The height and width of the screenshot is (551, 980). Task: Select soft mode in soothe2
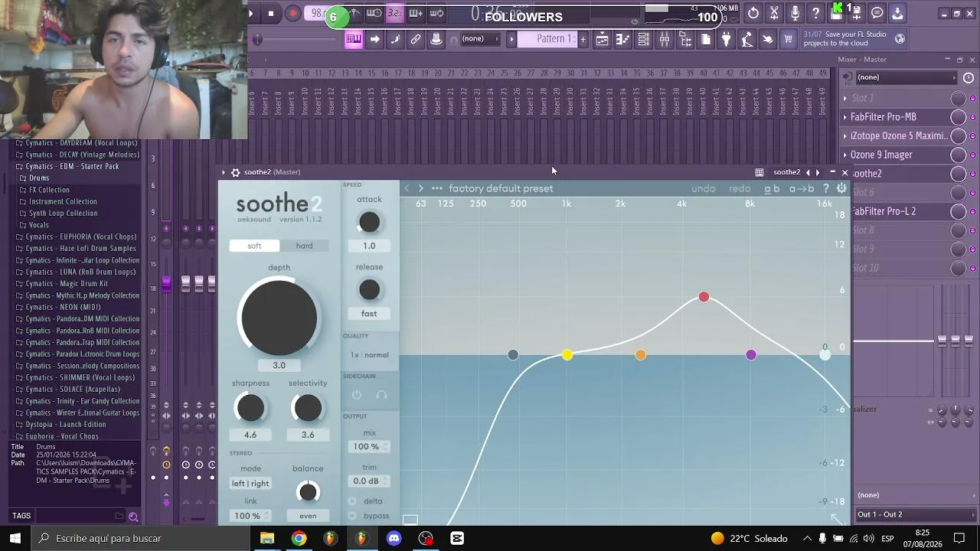(x=254, y=246)
